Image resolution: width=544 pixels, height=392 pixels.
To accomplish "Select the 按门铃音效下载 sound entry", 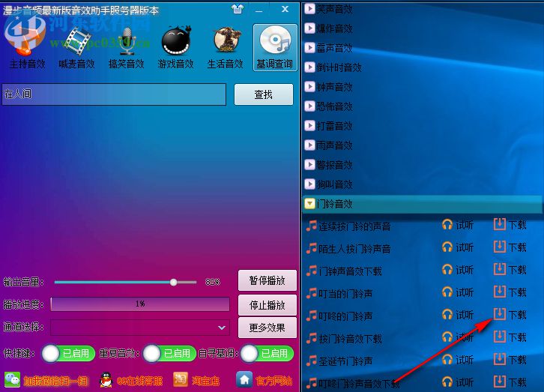I will pyautogui.click(x=344, y=339).
